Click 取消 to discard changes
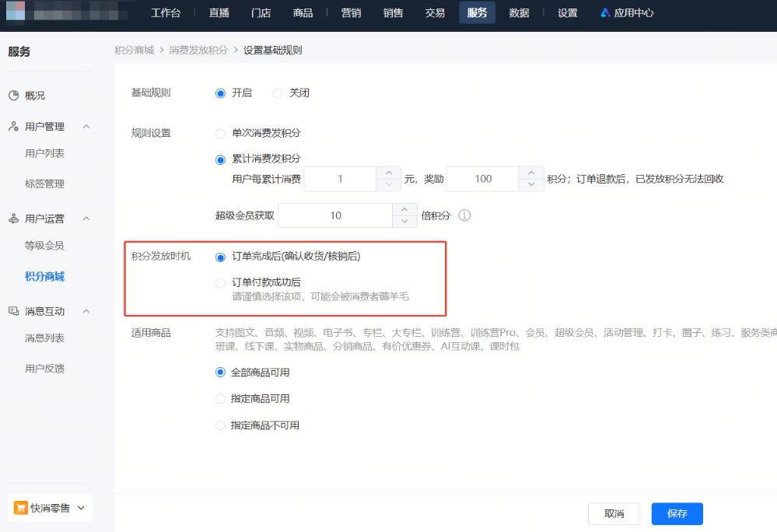 [x=614, y=513]
